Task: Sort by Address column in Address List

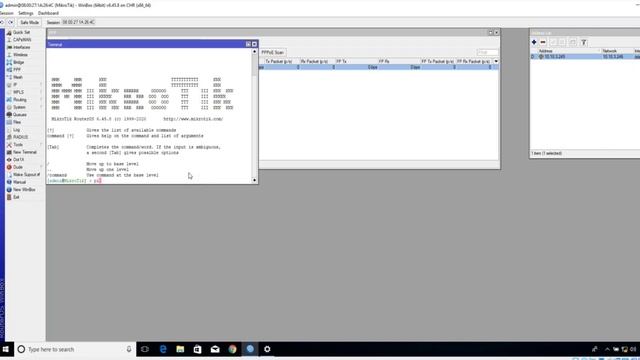Action: [569, 51]
